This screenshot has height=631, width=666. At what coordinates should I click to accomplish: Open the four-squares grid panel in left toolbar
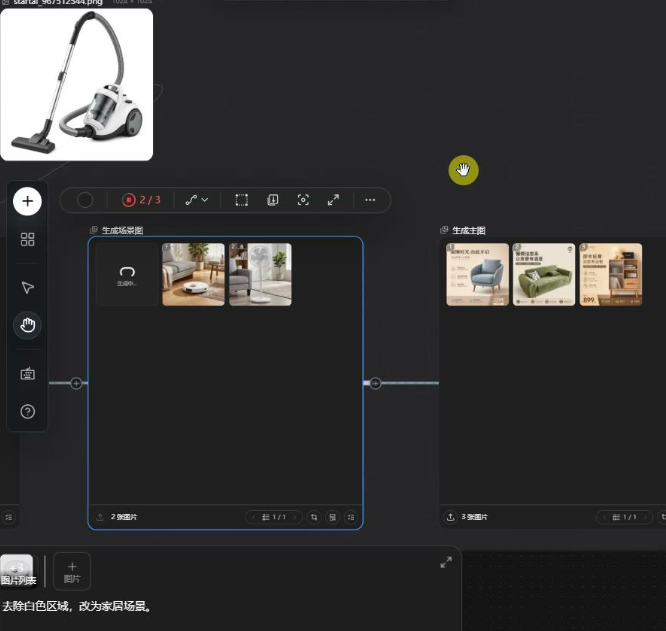[27, 239]
